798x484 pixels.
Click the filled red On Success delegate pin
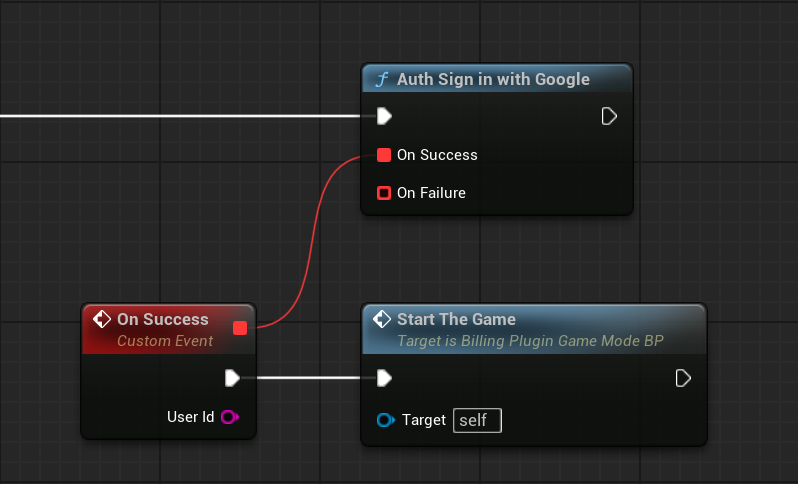click(x=384, y=155)
